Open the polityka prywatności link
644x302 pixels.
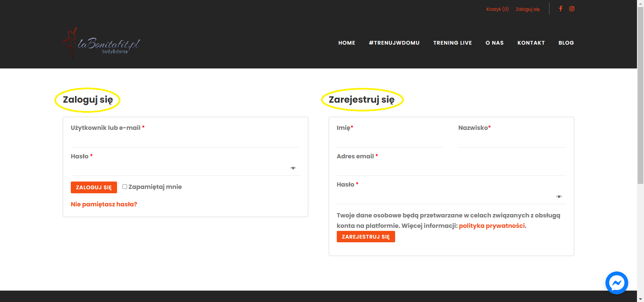492,226
